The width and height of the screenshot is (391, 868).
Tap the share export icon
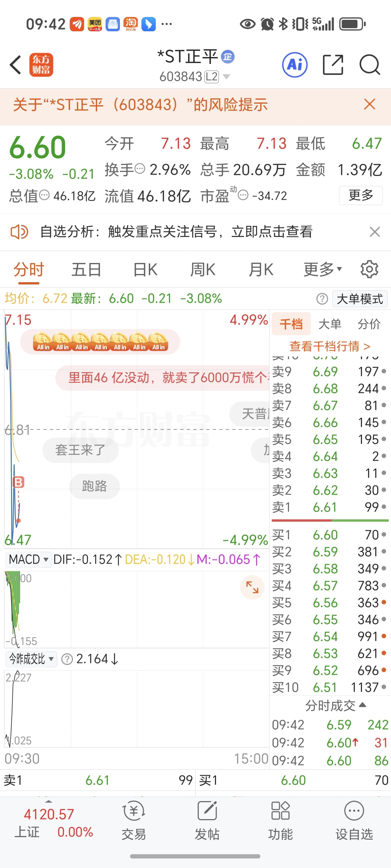[333, 65]
